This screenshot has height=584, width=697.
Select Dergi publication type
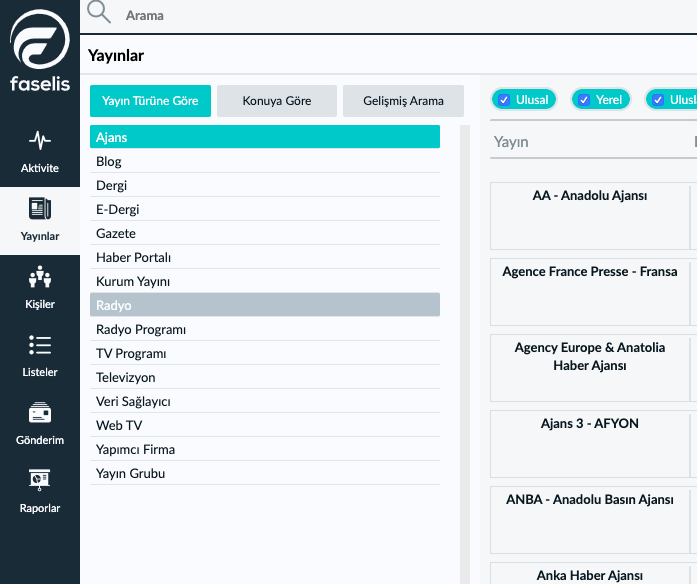(265, 185)
